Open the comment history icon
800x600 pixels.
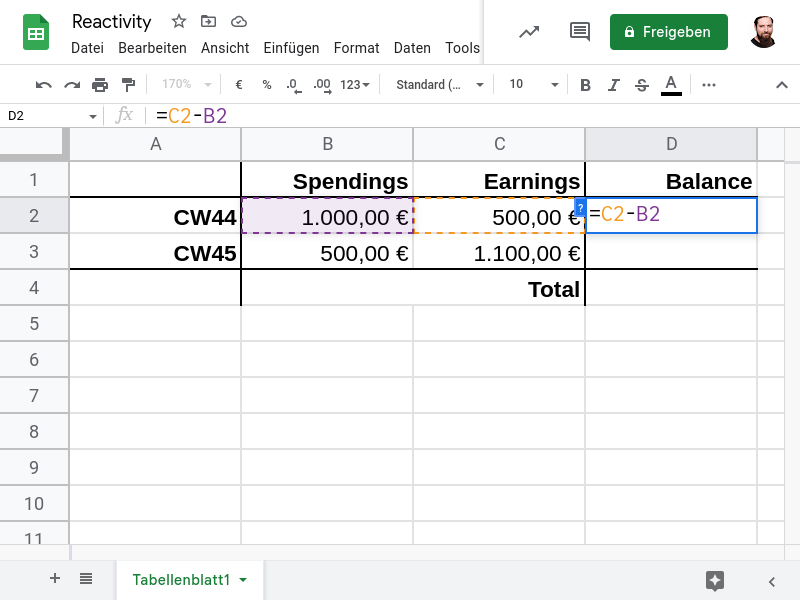[580, 32]
